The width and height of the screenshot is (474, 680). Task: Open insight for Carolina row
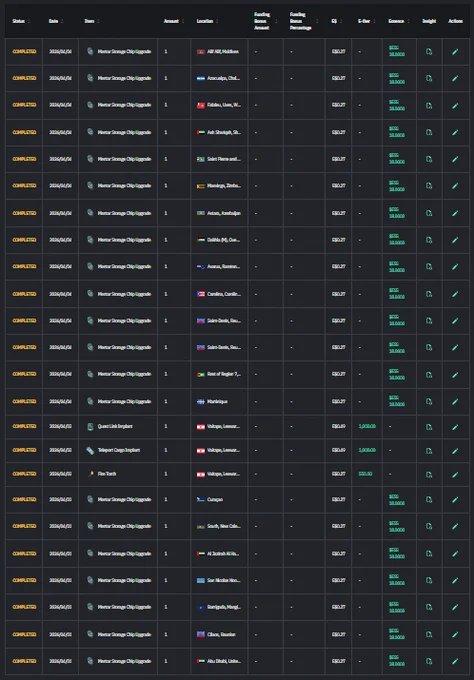click(429, 294)
